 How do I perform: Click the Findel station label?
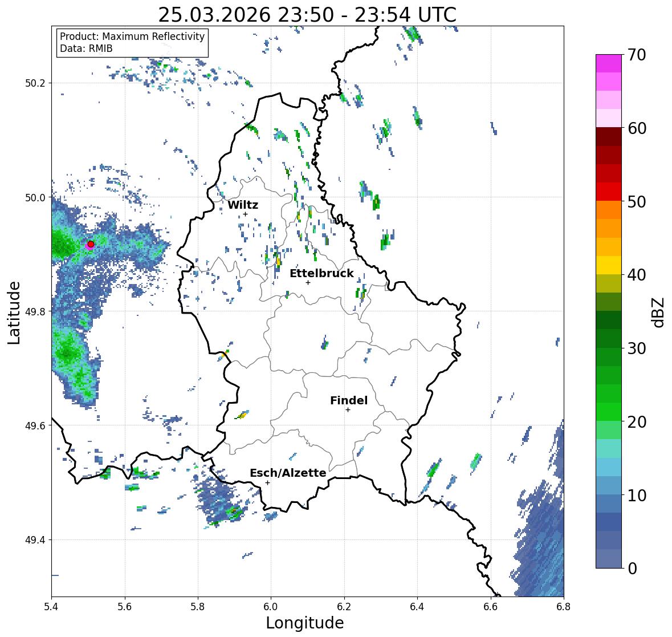[x=348, y=400]
